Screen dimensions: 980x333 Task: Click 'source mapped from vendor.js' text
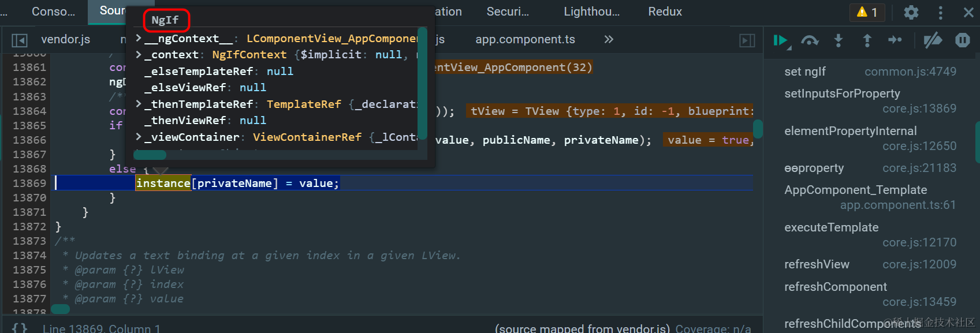[x=582, y=328]
